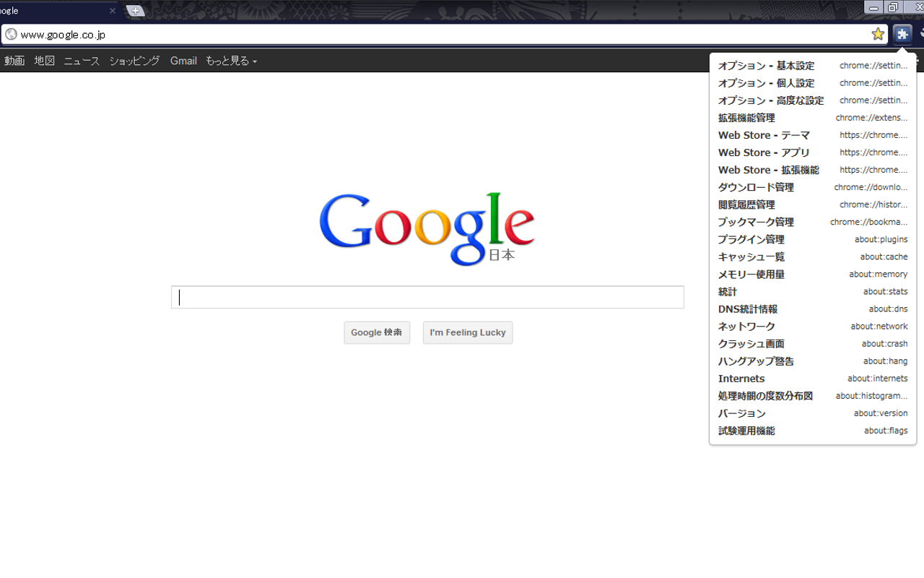Open Web Store - テーマ entry
This screenshot has width=924, height=578.
coord(813,135)
